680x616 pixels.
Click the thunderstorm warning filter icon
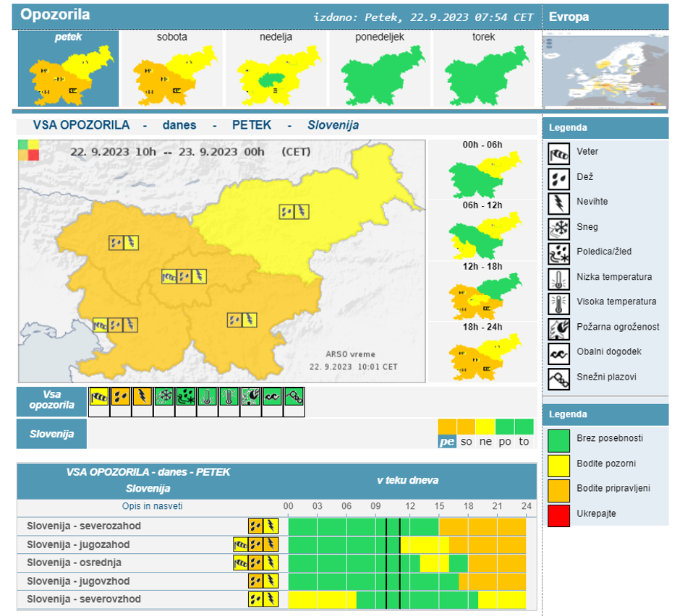143,397
